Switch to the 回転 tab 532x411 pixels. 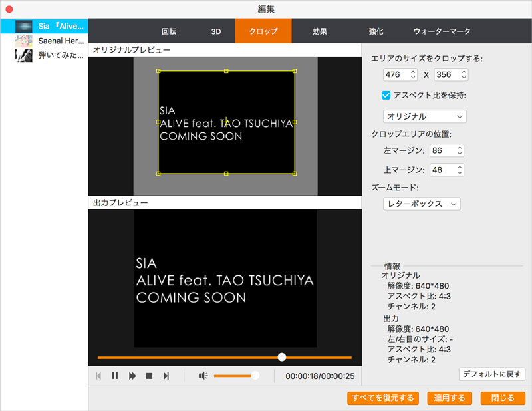point(169,31)
